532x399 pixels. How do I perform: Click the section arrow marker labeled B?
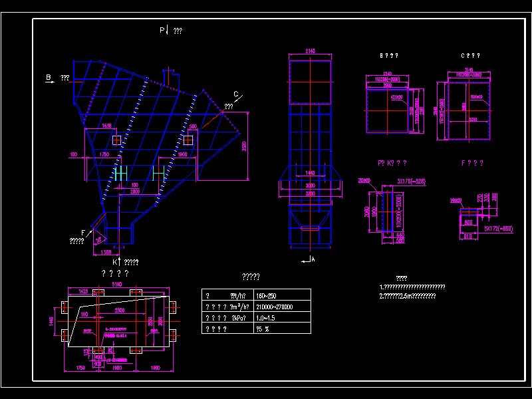pyautogui.click(x=48, y=77)
